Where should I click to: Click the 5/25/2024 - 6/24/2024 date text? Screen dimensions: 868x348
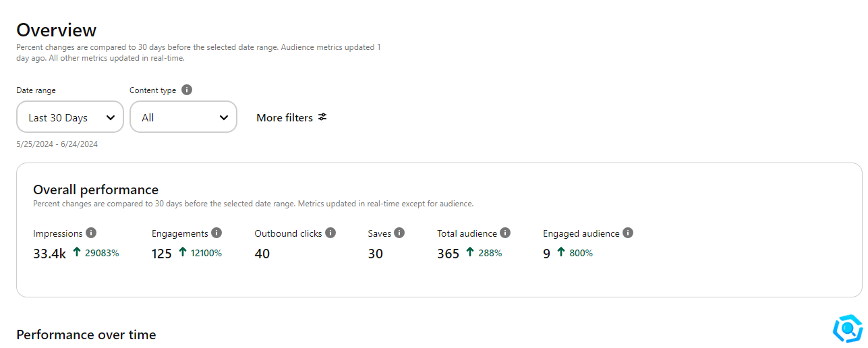coord(57,144)
